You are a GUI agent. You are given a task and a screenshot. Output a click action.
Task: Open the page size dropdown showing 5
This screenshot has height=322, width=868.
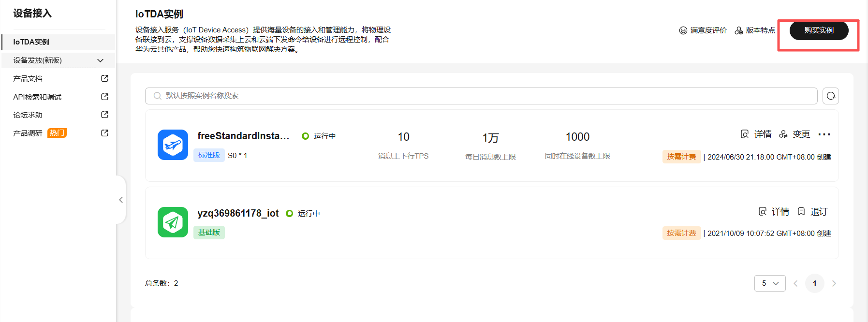coord(770,283)
